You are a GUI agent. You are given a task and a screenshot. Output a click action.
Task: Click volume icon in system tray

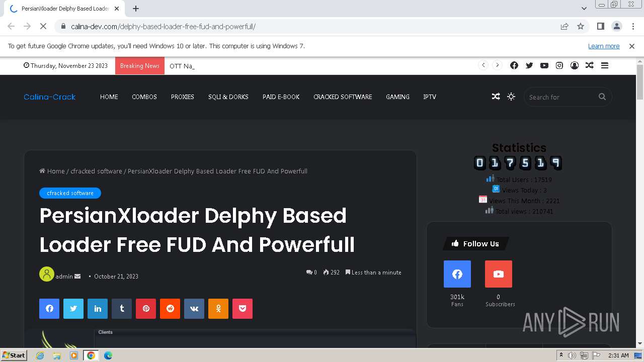[x=572, y=355]
